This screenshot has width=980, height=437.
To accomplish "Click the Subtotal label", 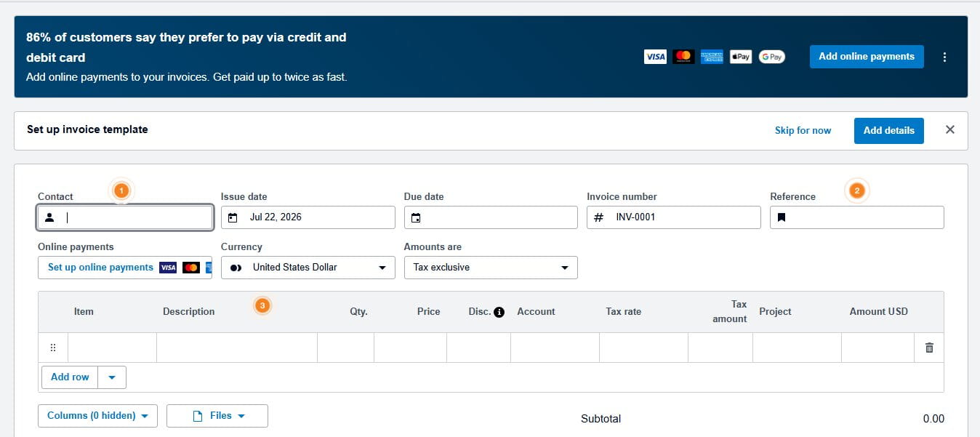I will pyautogui.click(x=601, y=419).
